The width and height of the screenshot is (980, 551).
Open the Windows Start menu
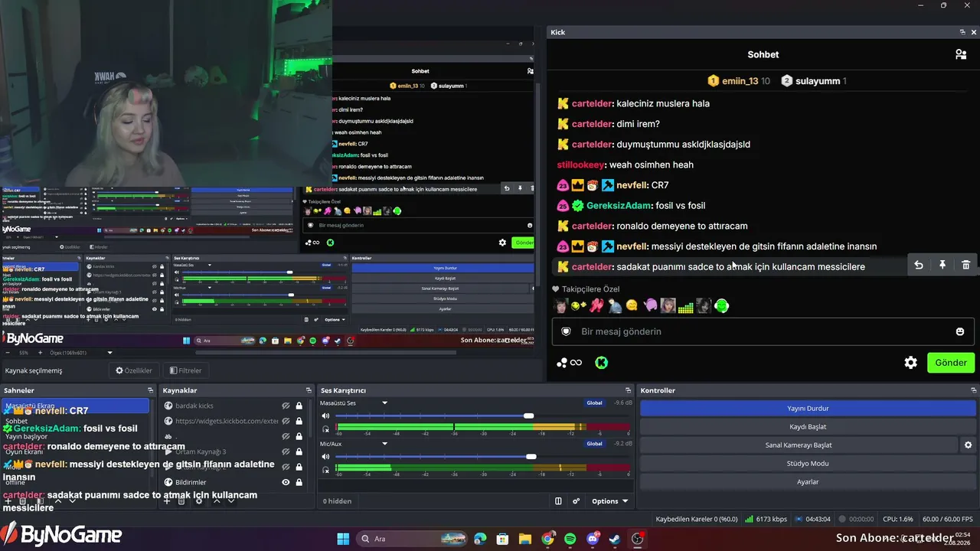point(343,539)
